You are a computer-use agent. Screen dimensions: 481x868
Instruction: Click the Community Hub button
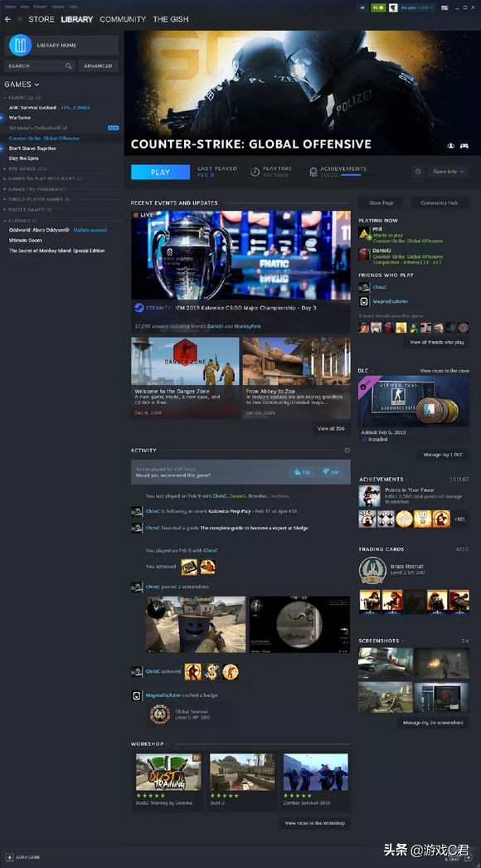(439, 202)
